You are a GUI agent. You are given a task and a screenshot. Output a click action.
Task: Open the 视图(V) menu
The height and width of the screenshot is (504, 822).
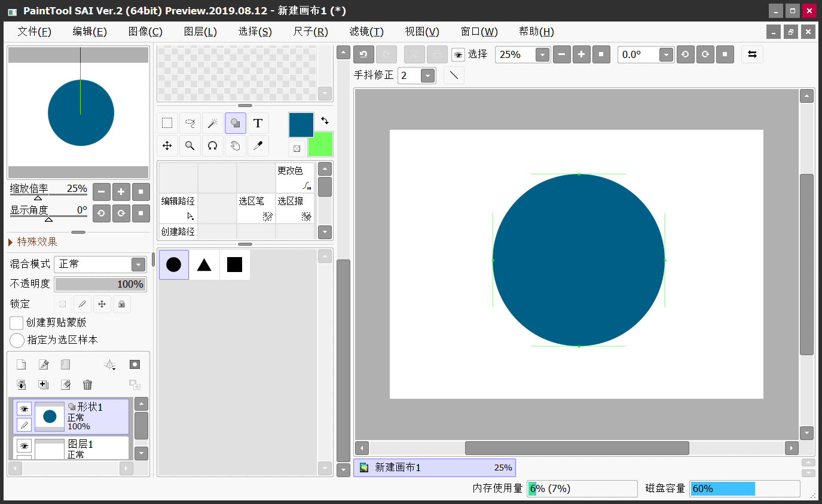pyautogui.click(x=422, y=32)
